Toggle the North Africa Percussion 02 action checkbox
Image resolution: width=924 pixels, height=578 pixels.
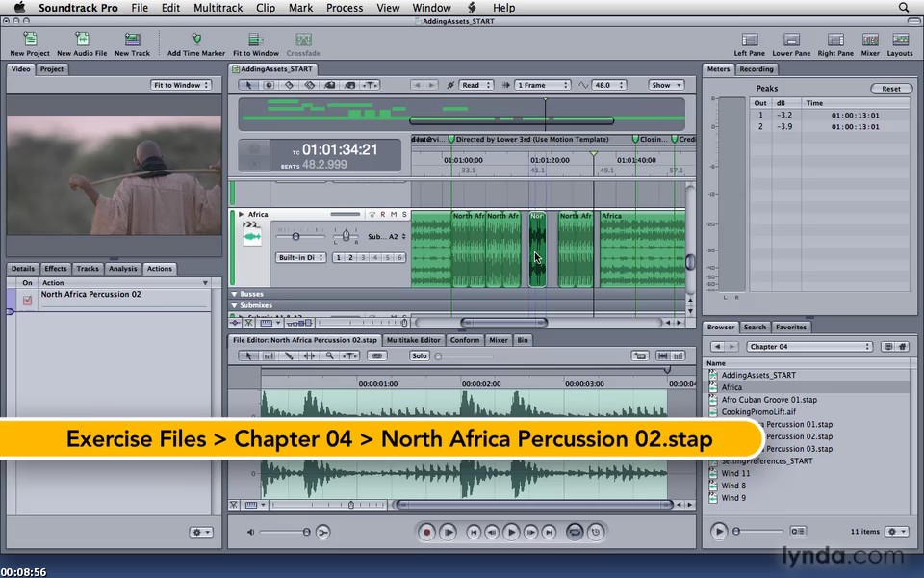tap(27, 301)
